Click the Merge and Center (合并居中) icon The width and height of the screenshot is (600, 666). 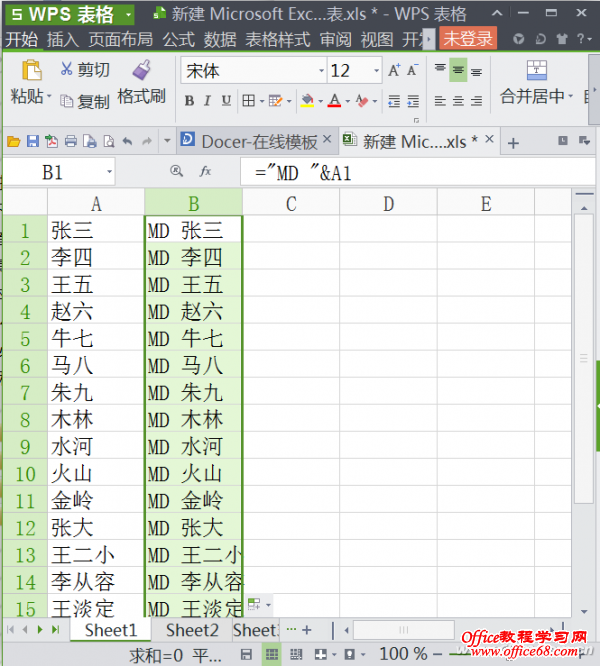(x=537, y=70)
